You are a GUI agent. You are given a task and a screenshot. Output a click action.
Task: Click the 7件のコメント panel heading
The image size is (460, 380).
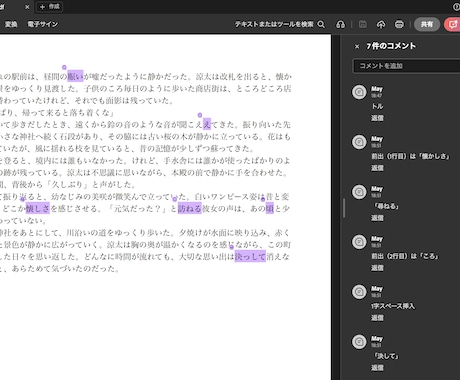pos(391,46)
